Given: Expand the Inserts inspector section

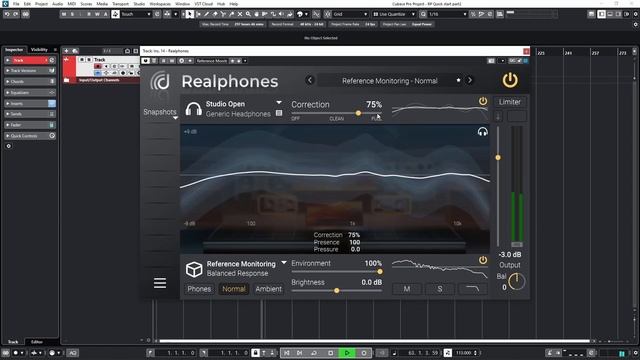Looking at the screenshot, I should [30, 104].
